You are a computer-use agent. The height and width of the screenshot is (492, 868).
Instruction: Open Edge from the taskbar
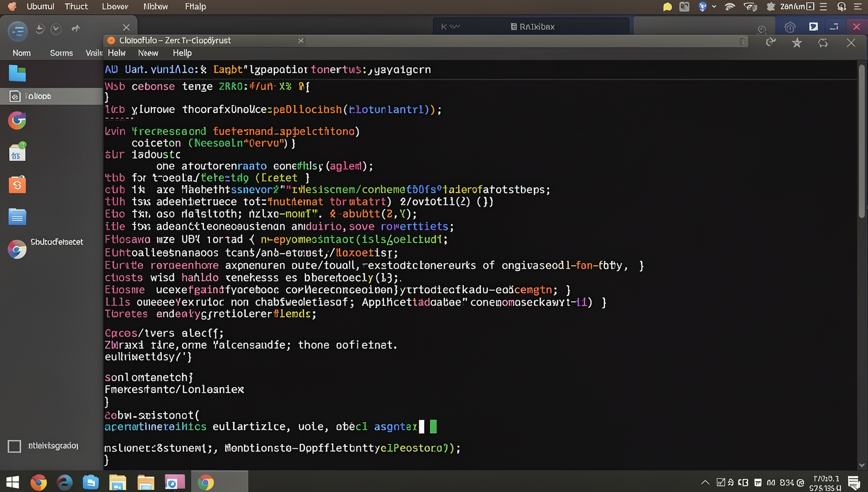tap(65, 482)
